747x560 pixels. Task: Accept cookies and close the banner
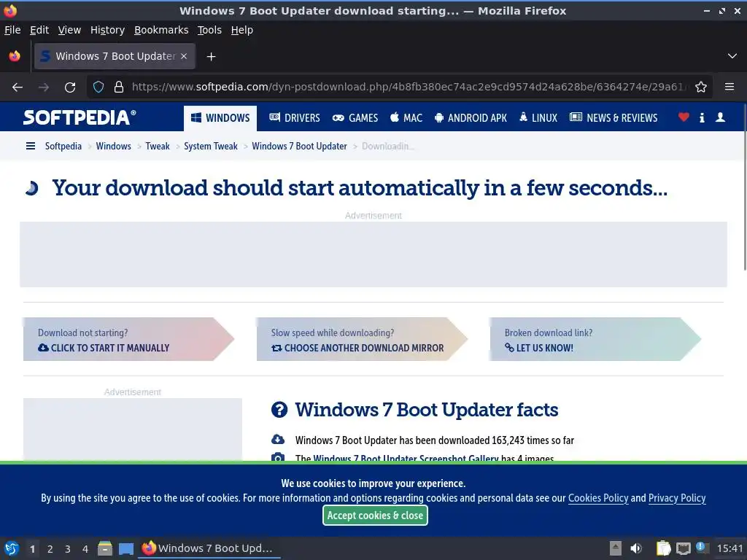coord(376,516)
